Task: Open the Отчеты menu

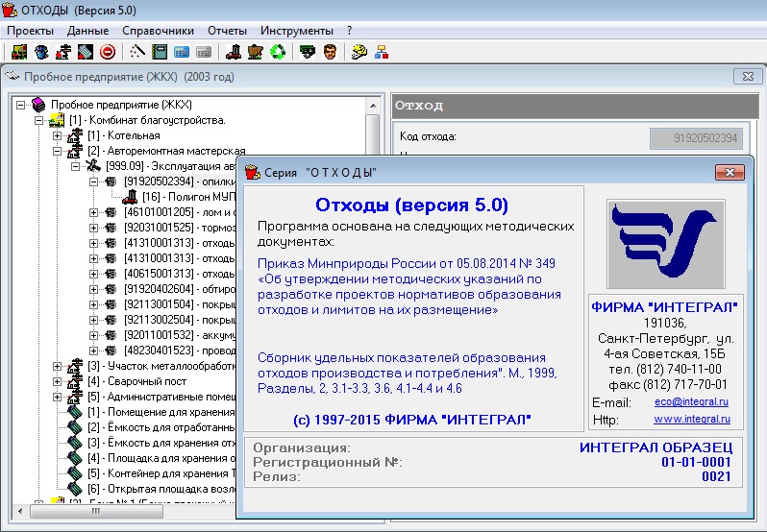Action: (227, 31)
